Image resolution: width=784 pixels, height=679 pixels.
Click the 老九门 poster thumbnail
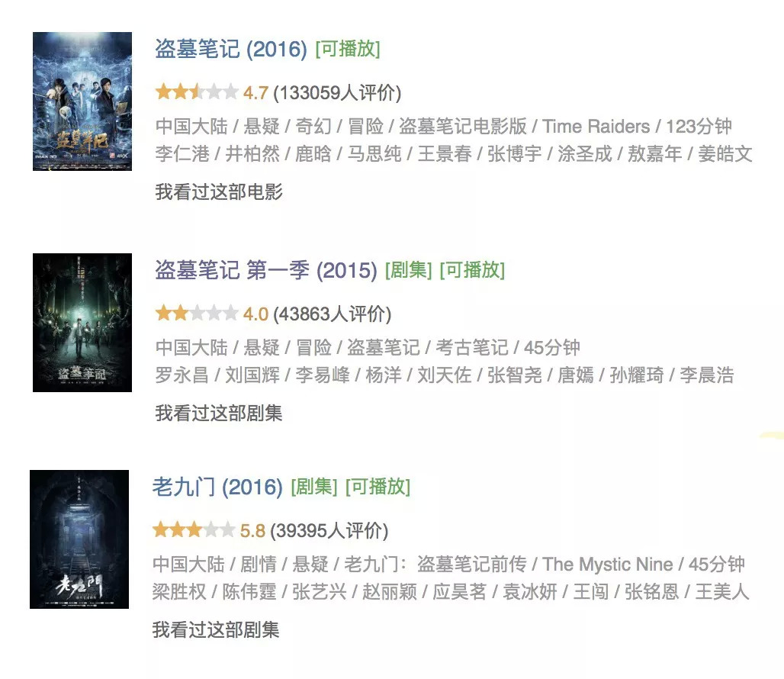point(79,539)
